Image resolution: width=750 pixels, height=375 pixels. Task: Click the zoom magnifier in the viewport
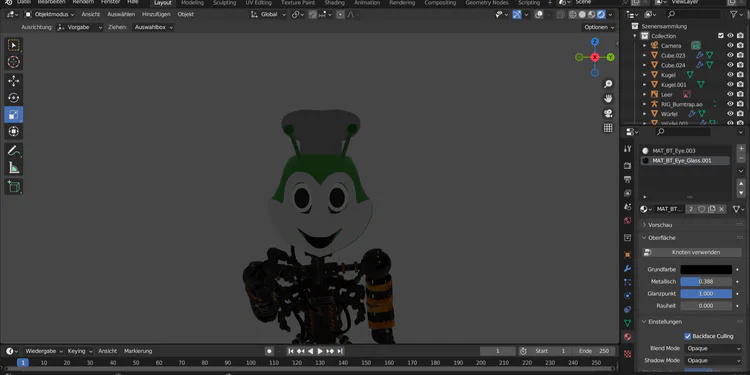pyautogui.click(x=608, y=84)
